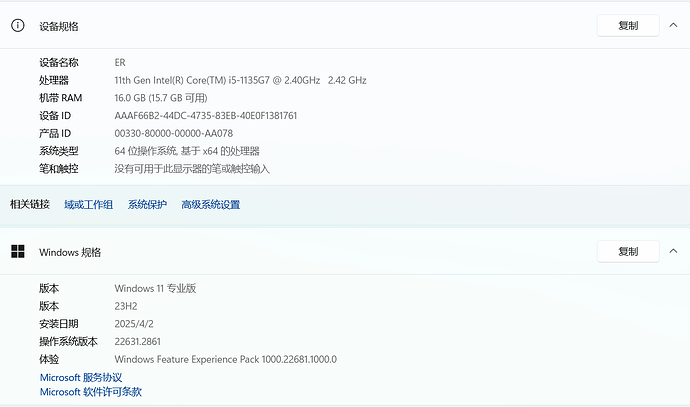
Task: Select the product ID value 00330-80000-00000-AA078
Action: [174, 133]
